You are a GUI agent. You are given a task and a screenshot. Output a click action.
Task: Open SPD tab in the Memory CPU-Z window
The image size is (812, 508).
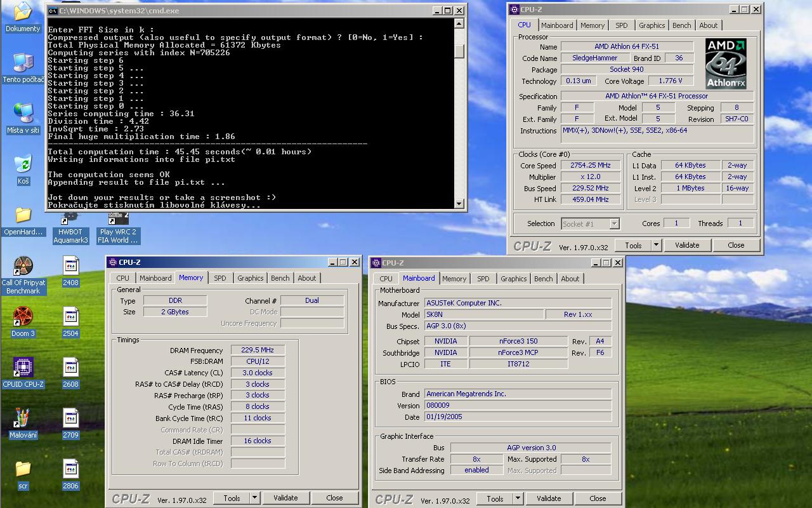click(220, 278)
